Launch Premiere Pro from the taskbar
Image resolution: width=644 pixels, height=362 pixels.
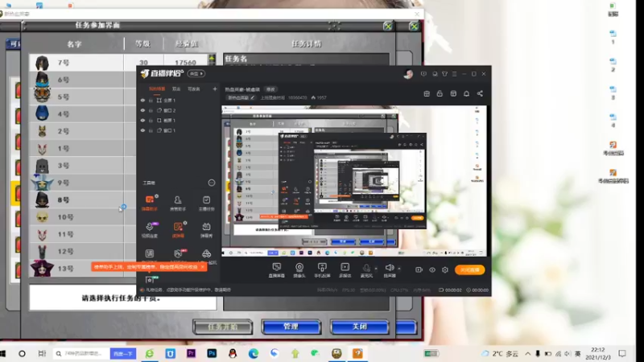click(x=191, y=353)
